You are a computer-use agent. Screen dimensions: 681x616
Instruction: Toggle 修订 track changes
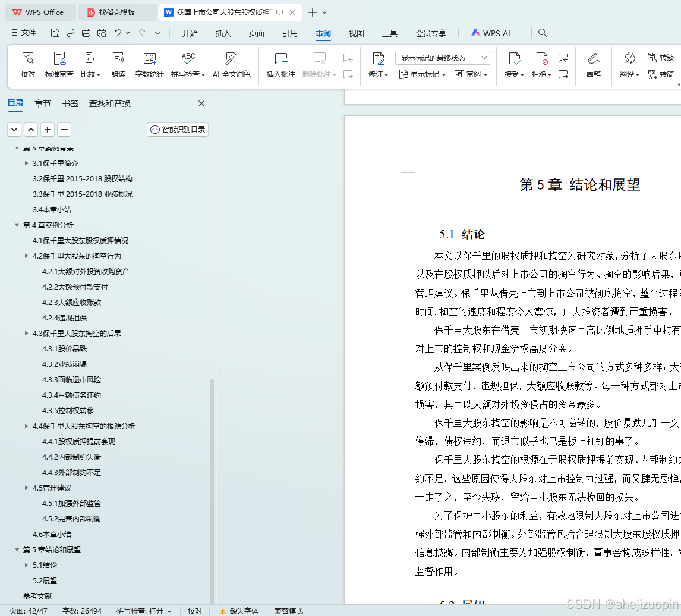[379, 65]
